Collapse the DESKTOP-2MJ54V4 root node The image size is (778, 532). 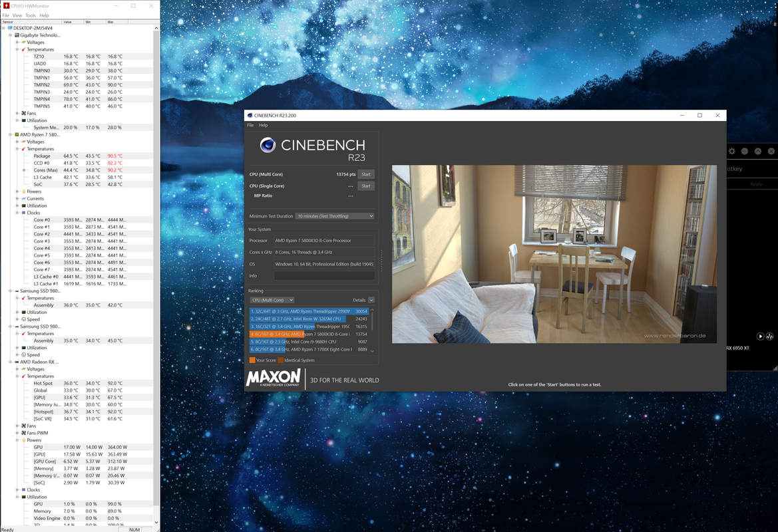pos(3,28)
